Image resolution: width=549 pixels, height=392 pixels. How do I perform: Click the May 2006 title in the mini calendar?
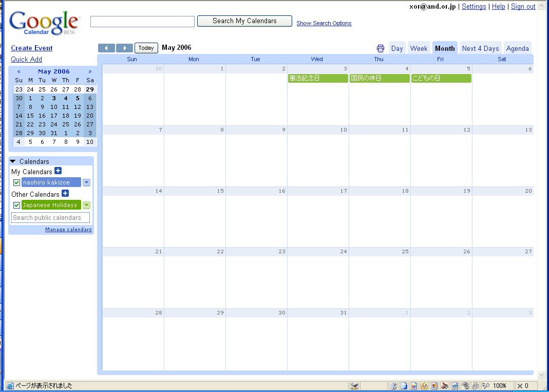point(54,71)
